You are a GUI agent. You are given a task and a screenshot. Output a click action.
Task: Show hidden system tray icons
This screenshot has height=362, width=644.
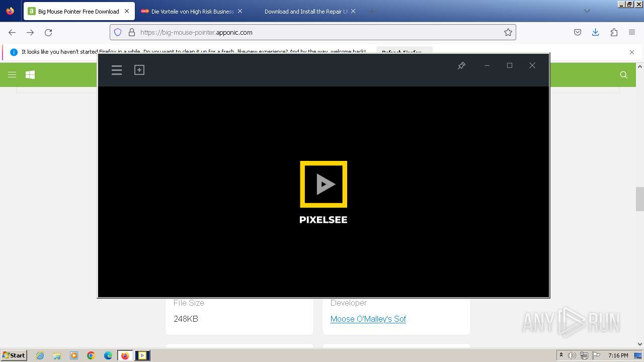(561, 355)
